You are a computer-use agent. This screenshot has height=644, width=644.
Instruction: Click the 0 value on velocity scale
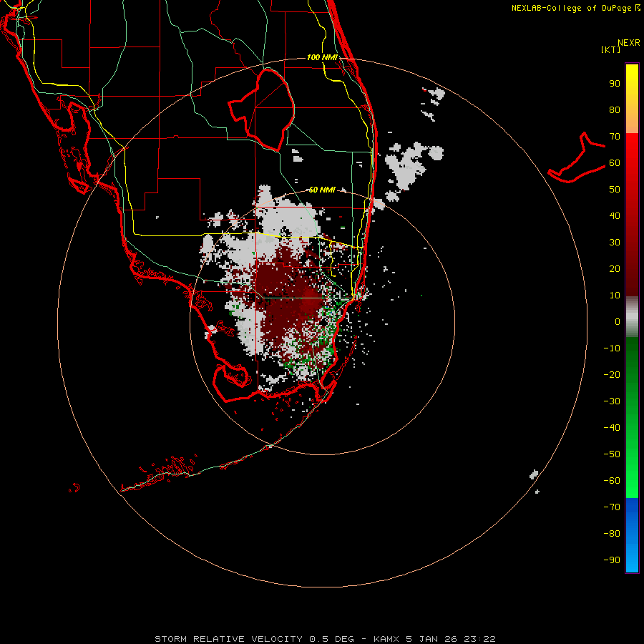tap(618, 322)
